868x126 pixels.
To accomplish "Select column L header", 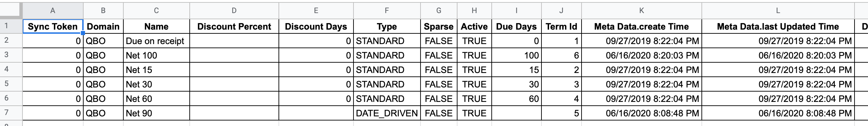I will coord(778,11).
